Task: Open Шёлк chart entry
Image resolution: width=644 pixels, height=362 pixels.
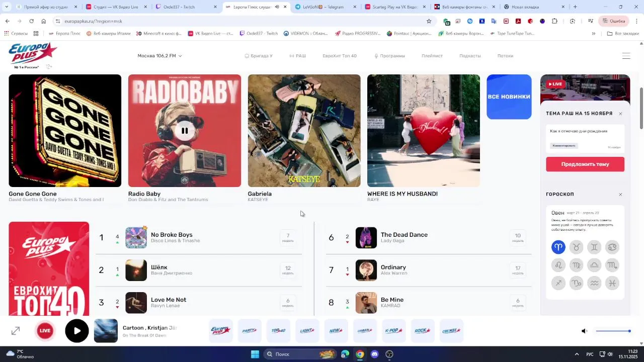Action: pos(199,270)
